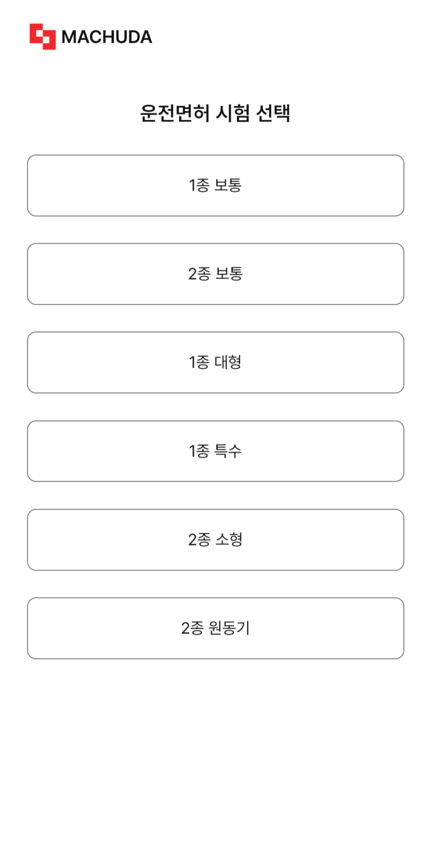Click the MACHUDA wordmark text
The image size is (431, 868).
[x=107, y=37]
